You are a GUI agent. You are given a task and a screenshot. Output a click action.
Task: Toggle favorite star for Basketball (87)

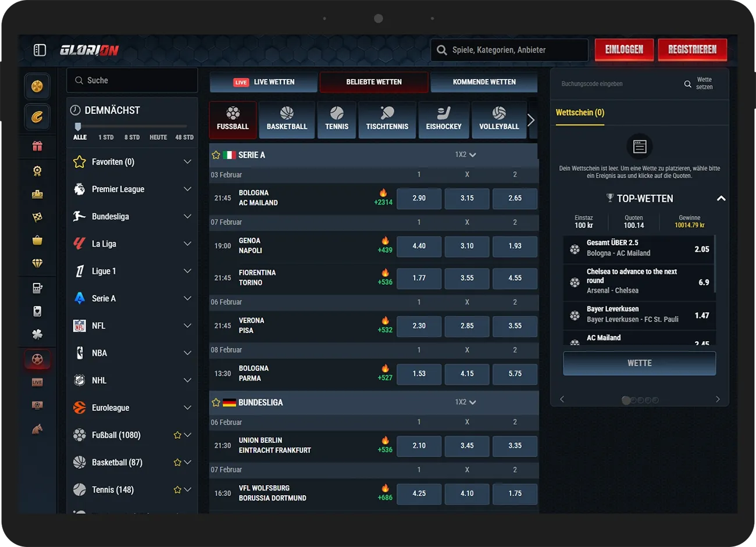coord(177,462)
